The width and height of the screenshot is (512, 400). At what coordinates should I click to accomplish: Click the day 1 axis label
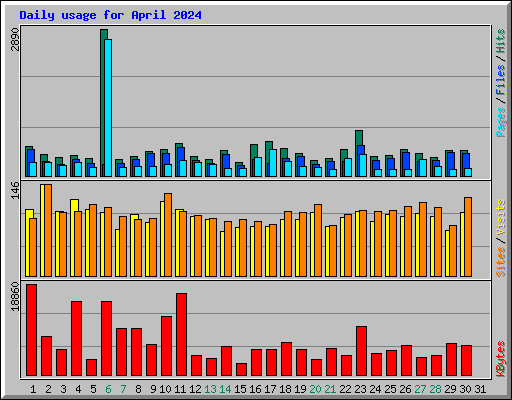click(x=33, y=389)
